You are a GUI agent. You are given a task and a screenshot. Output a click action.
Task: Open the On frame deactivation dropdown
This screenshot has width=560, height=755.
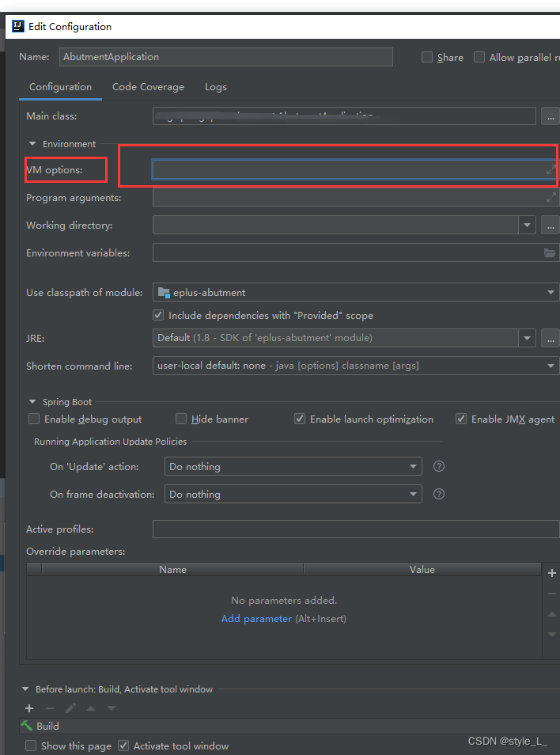click(413, 494)
